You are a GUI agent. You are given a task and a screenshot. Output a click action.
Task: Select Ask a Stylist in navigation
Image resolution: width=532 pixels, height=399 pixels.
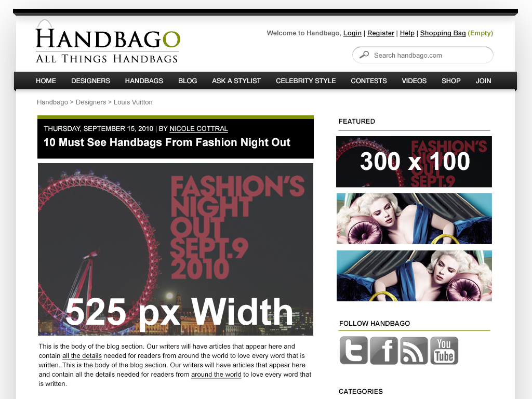(x=236, y=81)
